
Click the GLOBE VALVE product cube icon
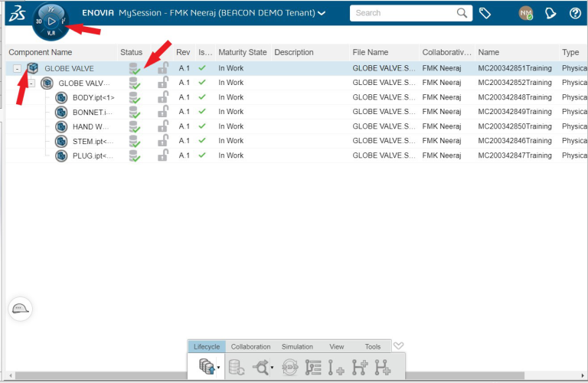coord(33,68)
